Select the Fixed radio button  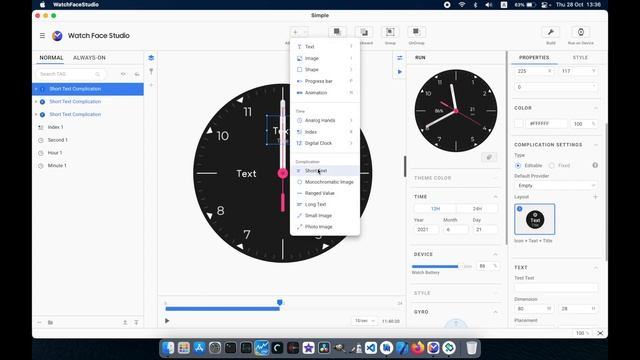click(551, 166)
